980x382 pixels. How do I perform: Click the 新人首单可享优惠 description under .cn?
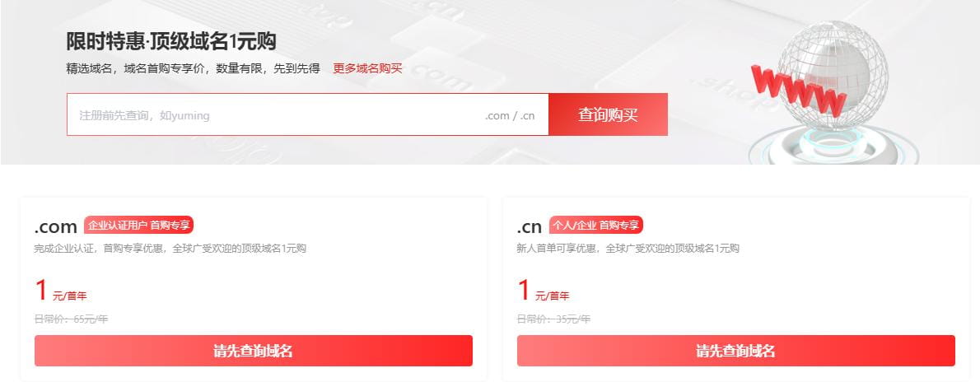tap(628, 248)
